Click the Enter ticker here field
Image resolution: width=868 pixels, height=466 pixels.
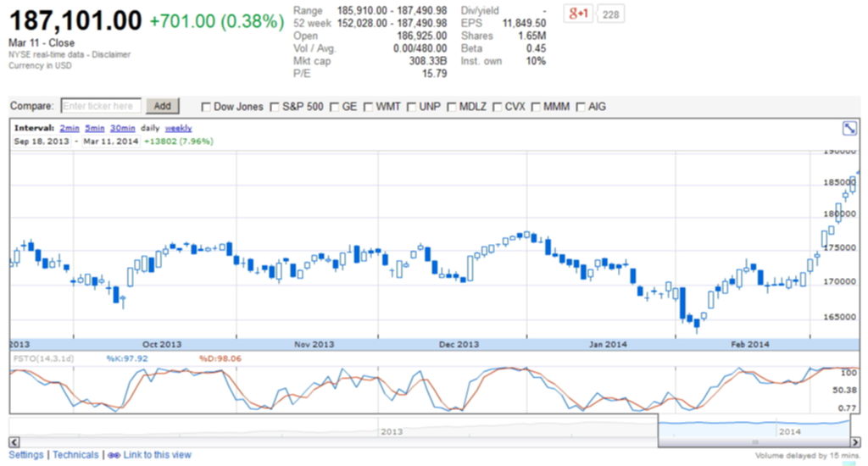pos(101,106)
